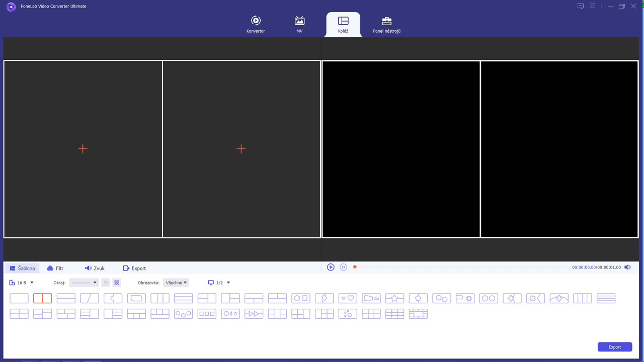Pick the two hearts template
644x362 pixels.
[348, 298]
